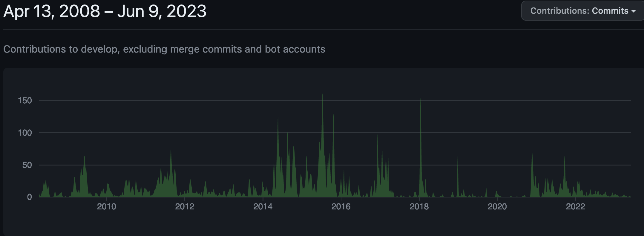Click the 2012 label on the x-axis
Image resolution: width=644 pixels, height=236 pixels.
[x=185, y=206]
